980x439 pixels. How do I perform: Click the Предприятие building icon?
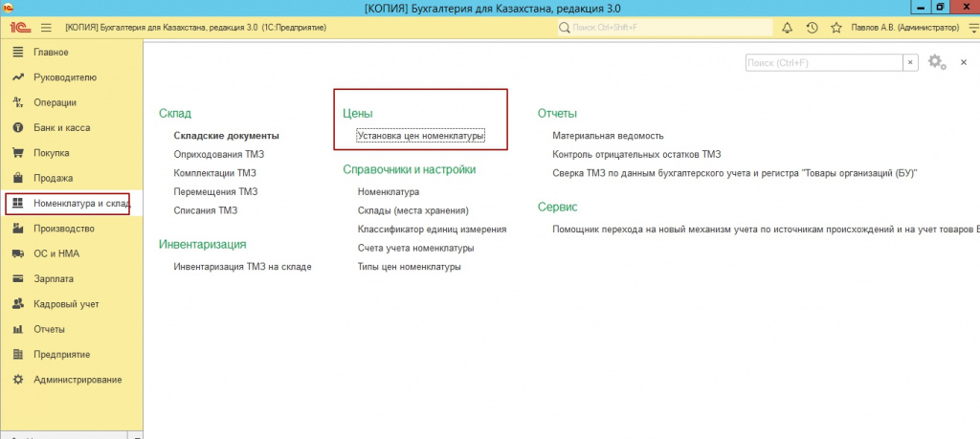(18, 354)
